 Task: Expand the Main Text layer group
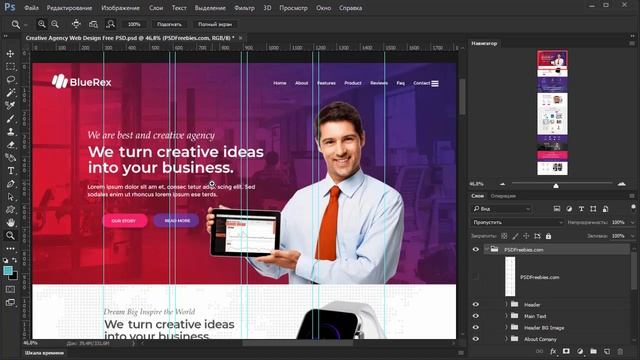(x=506, y=316)
